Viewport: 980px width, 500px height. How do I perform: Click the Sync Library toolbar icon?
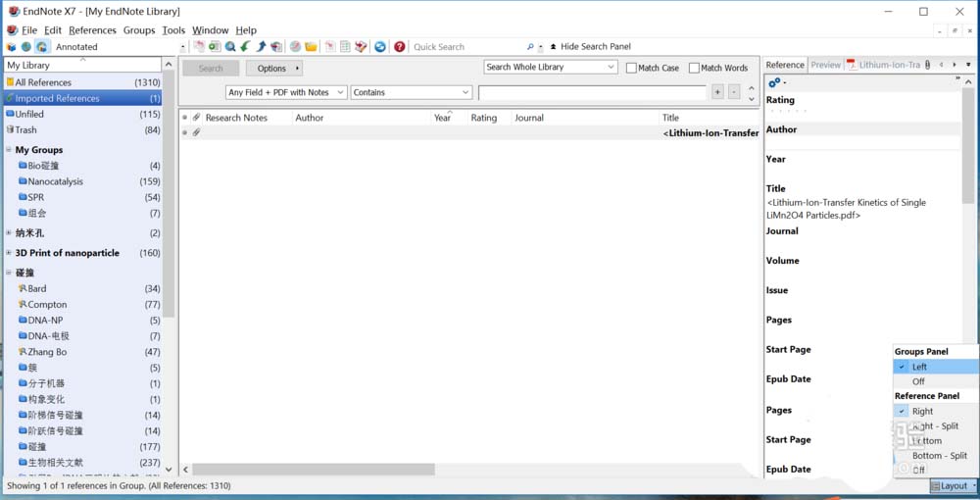click(x=380, y=47)
